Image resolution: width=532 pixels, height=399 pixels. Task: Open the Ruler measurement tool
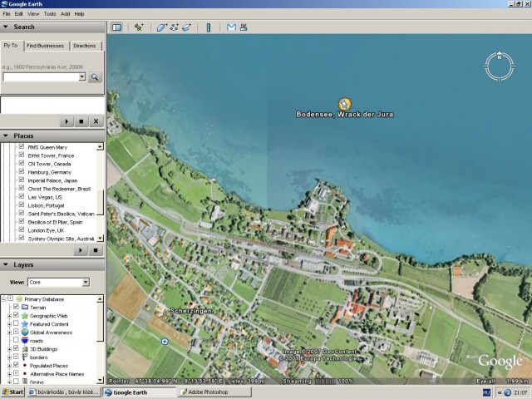point(208,27)
